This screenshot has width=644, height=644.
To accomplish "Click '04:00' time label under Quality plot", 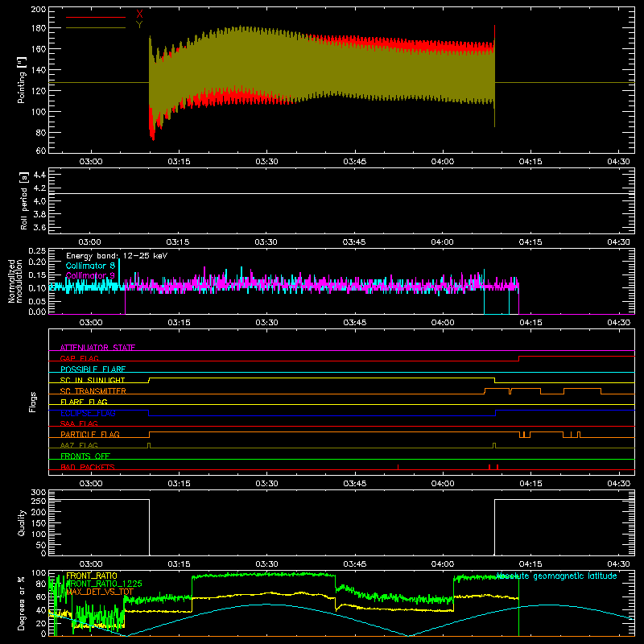I will click(x=443, y=564).
